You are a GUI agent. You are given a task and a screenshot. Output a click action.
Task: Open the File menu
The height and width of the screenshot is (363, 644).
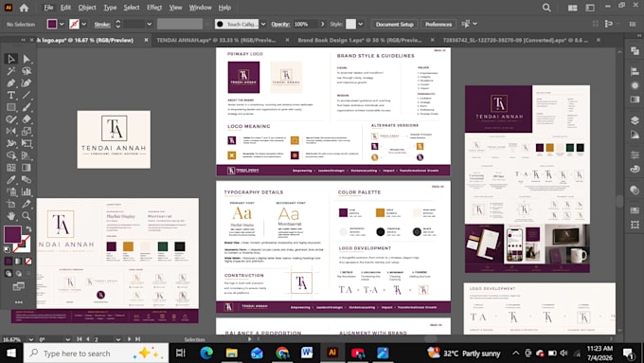coord(48,8)
